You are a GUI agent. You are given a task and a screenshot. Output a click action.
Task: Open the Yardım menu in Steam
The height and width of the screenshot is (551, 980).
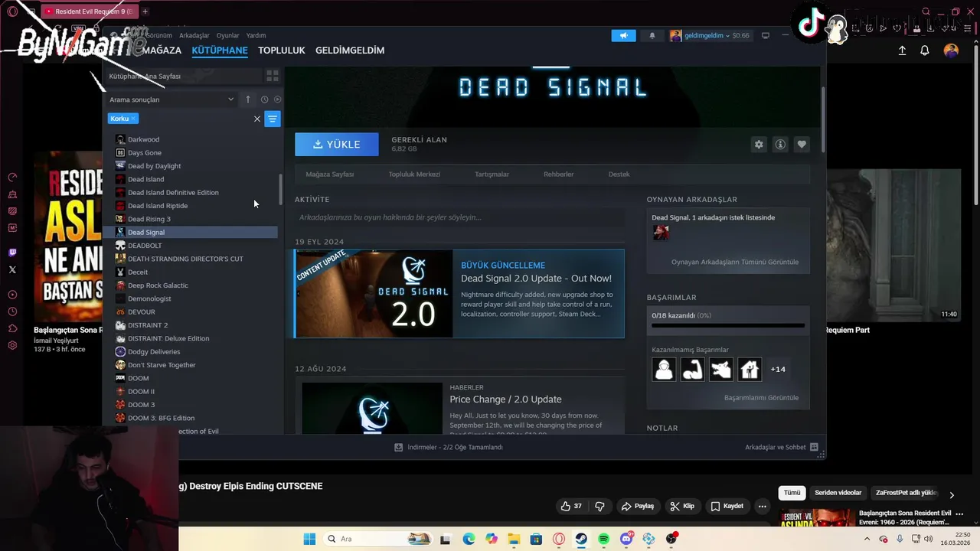coord(256,35)
